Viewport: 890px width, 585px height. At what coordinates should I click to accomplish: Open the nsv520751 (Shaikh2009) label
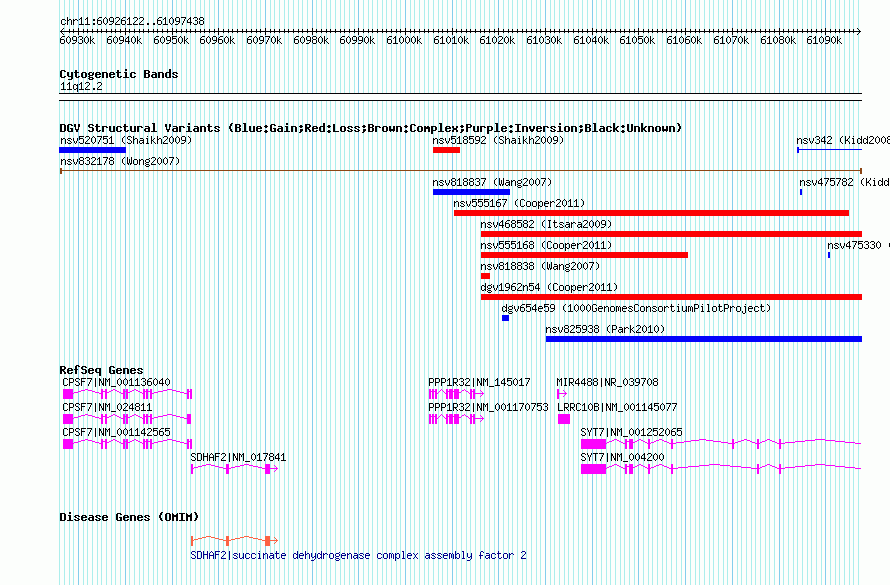point(126,140)
